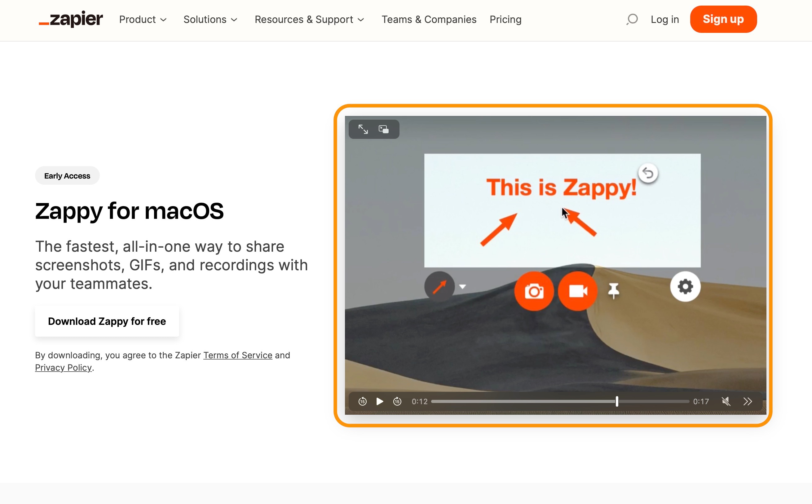Open the settings gear in video
The height and width of the screenshot is (504, 812).
point(685,286)
